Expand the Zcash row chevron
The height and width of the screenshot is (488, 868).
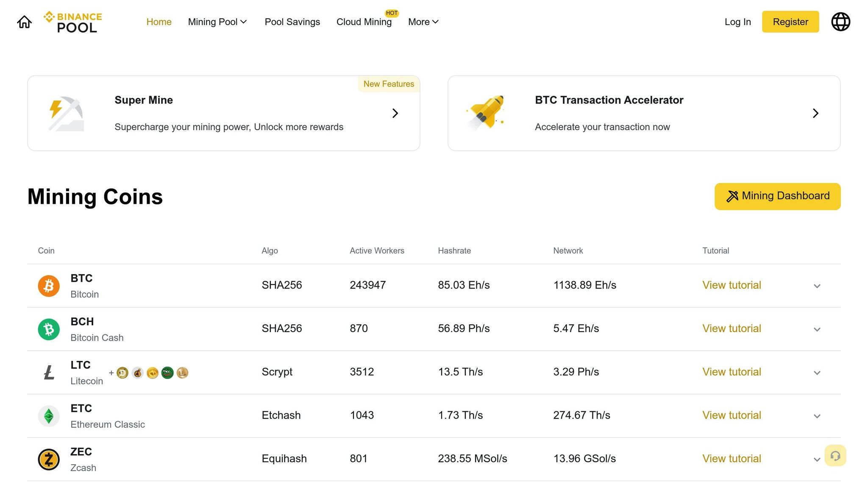tap(817, 459)
